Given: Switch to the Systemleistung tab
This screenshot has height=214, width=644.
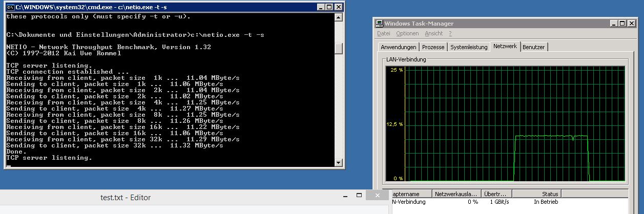Looking at the screenshot, I should [x=469, y=47].
